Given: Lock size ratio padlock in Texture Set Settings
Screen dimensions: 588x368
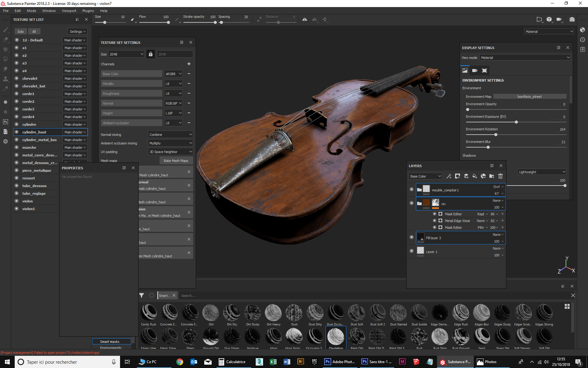Looking at the screenshot, I should 150,54.
